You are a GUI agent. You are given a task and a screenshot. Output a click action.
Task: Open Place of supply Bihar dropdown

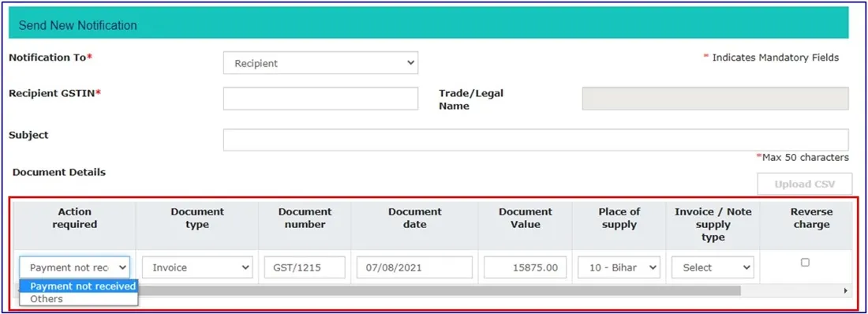619,267
